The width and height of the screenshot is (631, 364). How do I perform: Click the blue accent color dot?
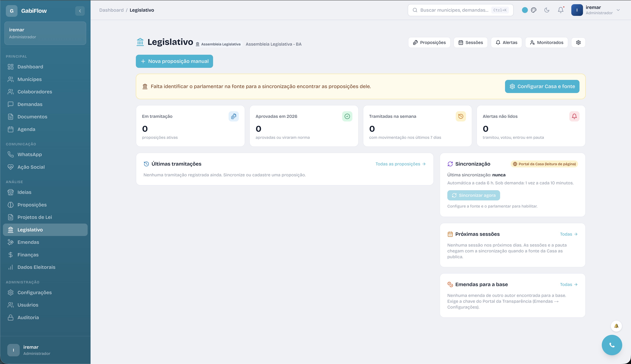525,10
